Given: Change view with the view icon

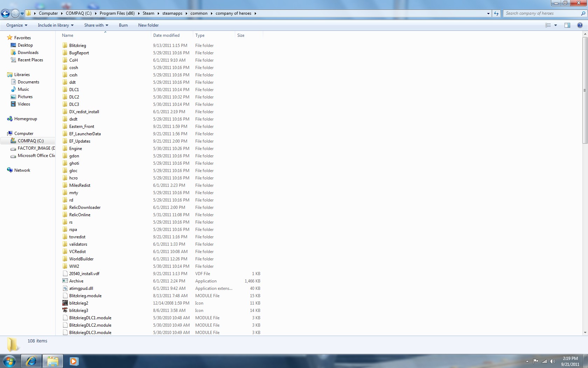Looking at the screenshot, I should point(548,25).
